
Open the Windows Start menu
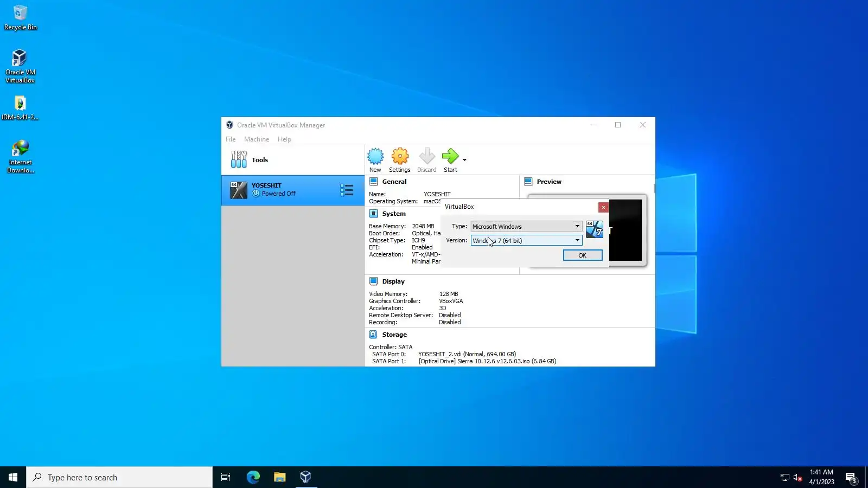point(13,477)
